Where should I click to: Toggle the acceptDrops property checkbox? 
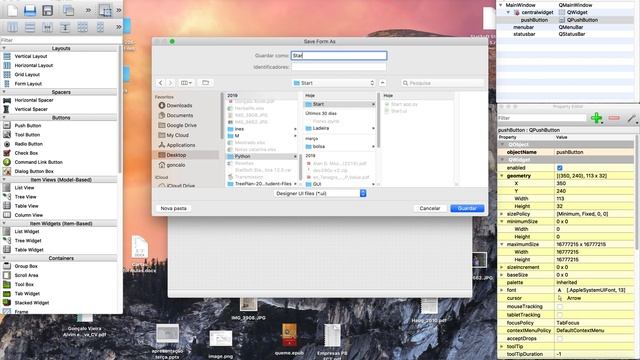tap(560, 338)
